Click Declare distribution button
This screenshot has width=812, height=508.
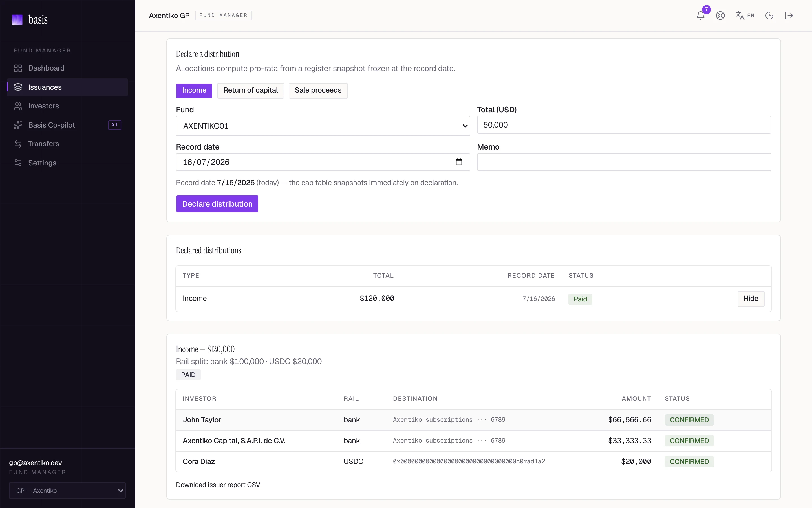[x=217, y=204]
